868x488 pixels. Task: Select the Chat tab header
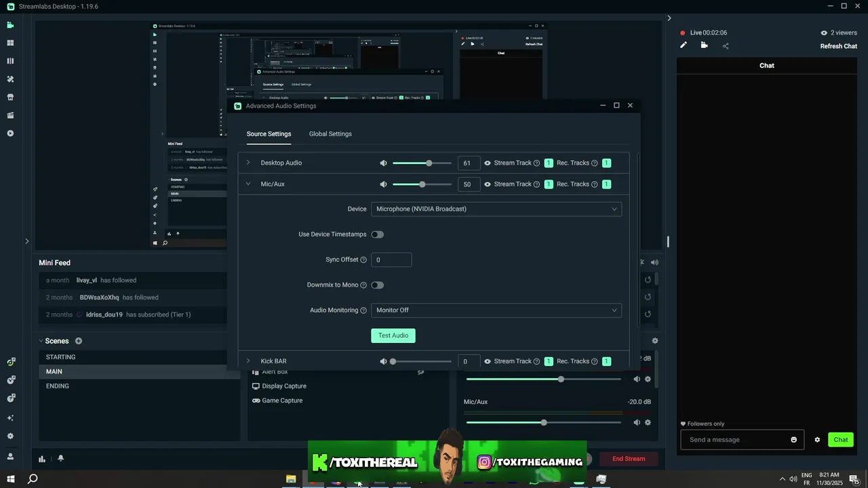click(x=767, y=66)
